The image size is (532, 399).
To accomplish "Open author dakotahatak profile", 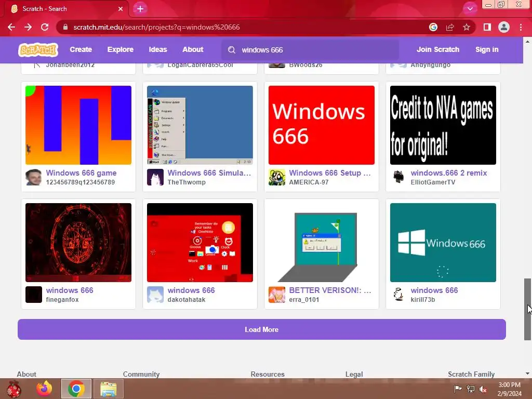I will click(187, 300).
